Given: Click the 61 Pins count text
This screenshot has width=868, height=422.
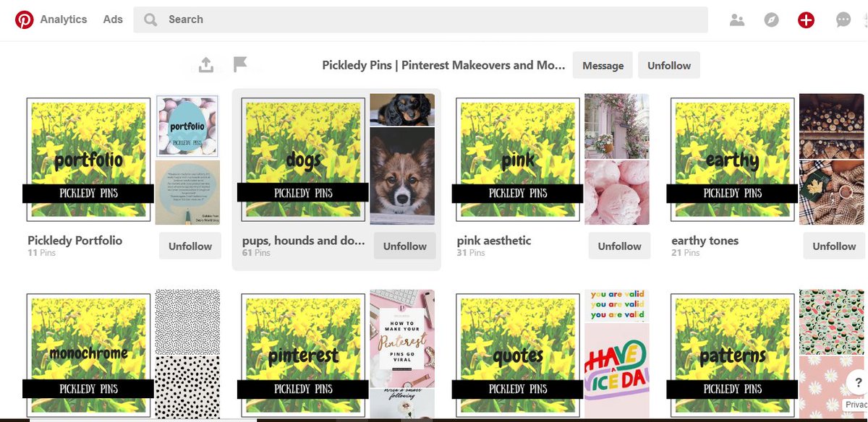Looking at the screenshot, I should click(257, 253).
